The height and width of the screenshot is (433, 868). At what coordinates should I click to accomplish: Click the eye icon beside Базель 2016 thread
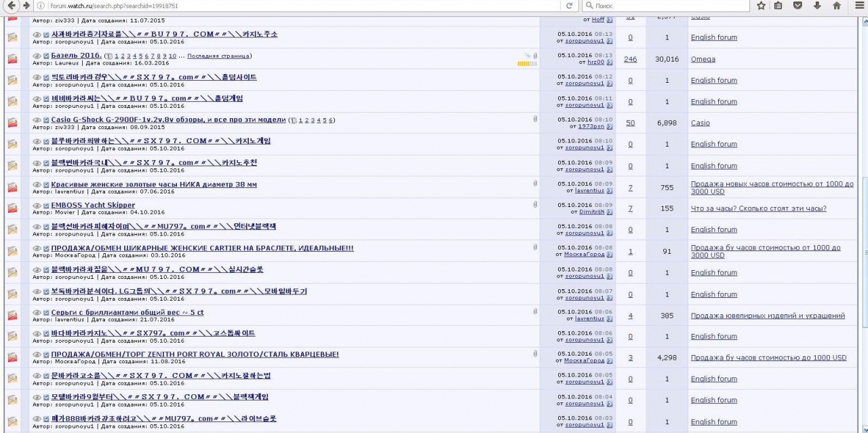(x=37, y=56)
